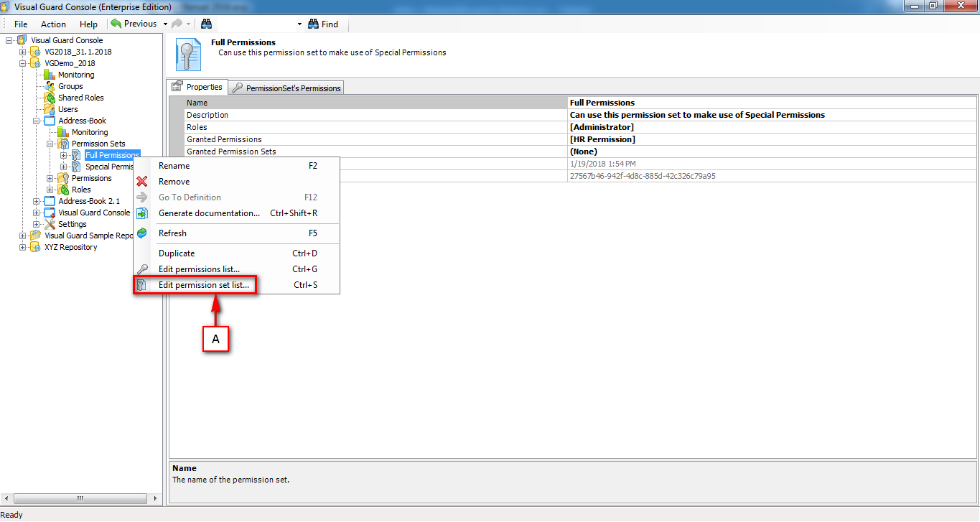Click the VG2018_31.1.2018 repository icon
Viewport: 980px width, 522px height.
click(36, 52)
